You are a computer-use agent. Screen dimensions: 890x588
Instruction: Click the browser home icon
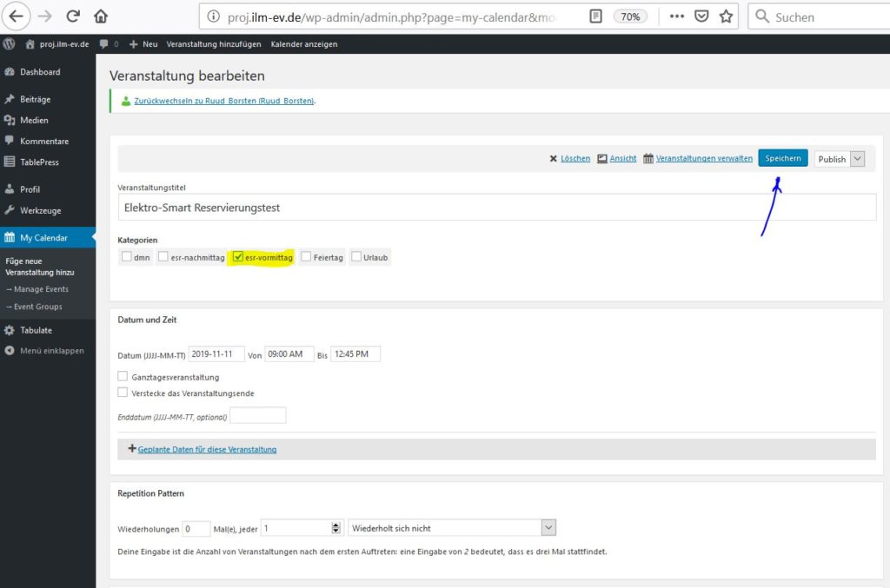tap(101, 16)
